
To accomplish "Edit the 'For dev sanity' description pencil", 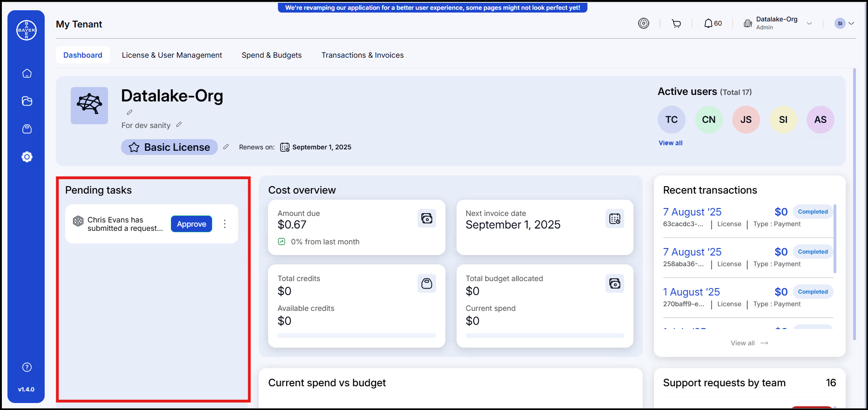I will coord(179,125).
